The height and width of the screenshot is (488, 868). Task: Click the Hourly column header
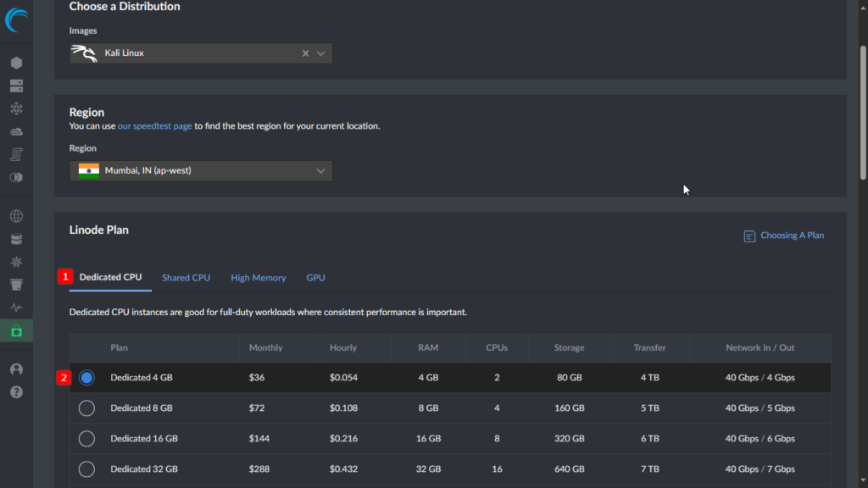[x=343, y=347]
